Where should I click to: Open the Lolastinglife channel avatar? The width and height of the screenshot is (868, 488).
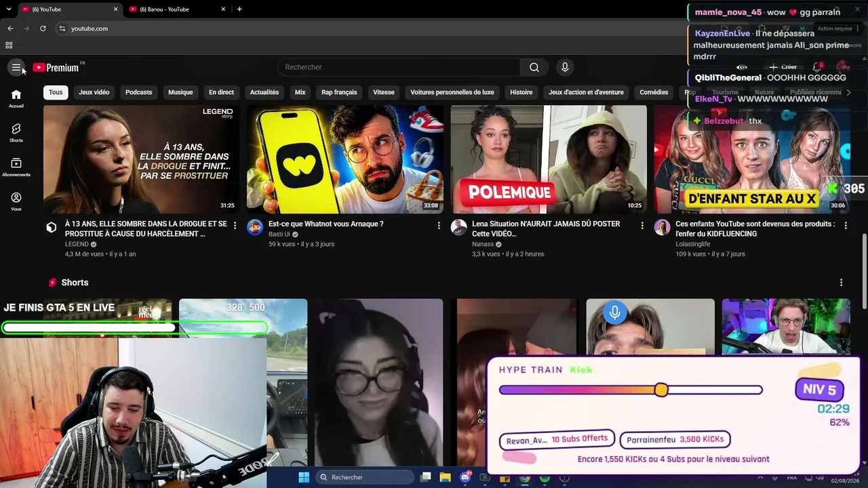point(663,228)
